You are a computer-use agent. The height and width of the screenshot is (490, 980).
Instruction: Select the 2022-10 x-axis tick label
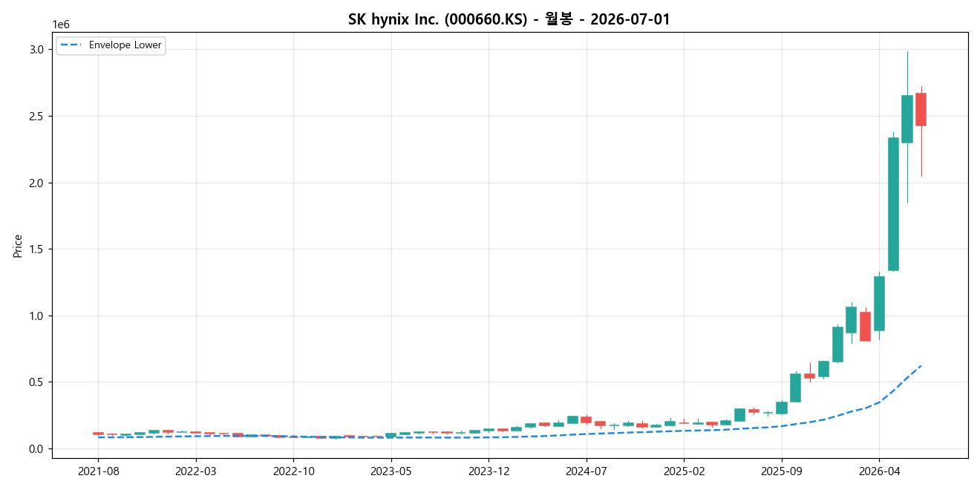tap(294, 471)
